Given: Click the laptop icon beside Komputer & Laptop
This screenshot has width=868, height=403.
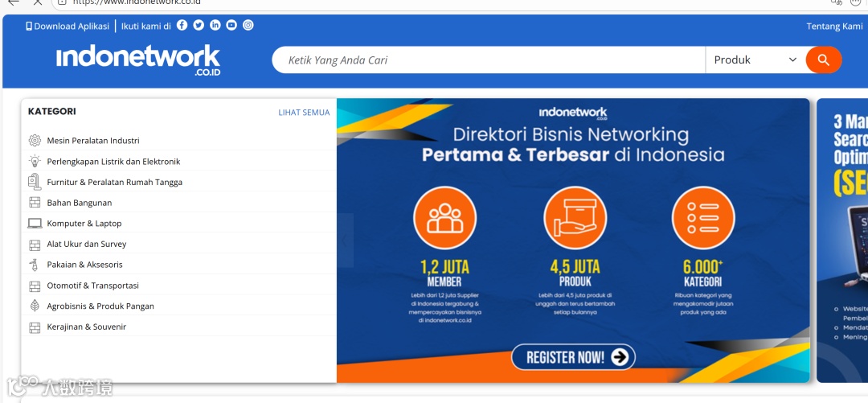Looking at the screenshot, I should (x=35, y=224).
